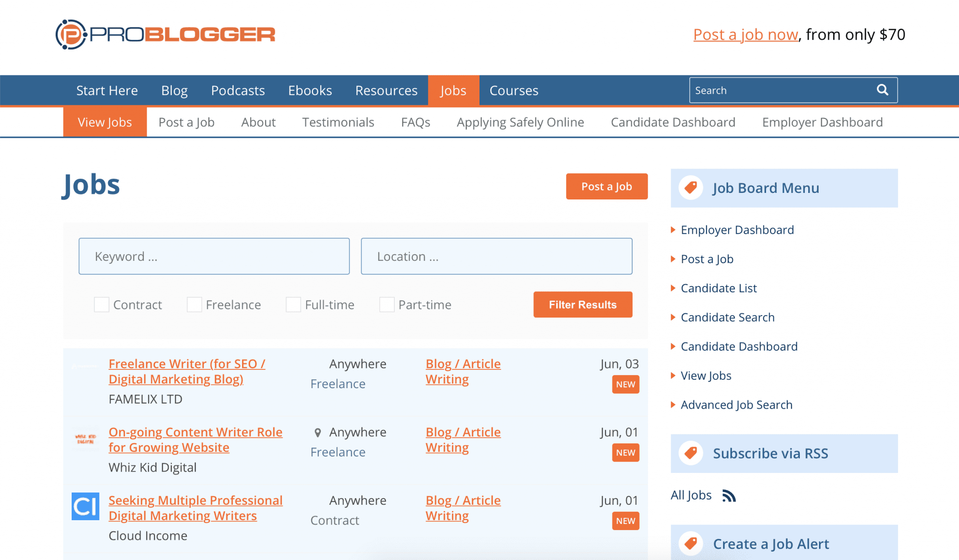The image size is (959, 560).
Task: Check the Freelance job type filter
Action: (x=194, y=304)
